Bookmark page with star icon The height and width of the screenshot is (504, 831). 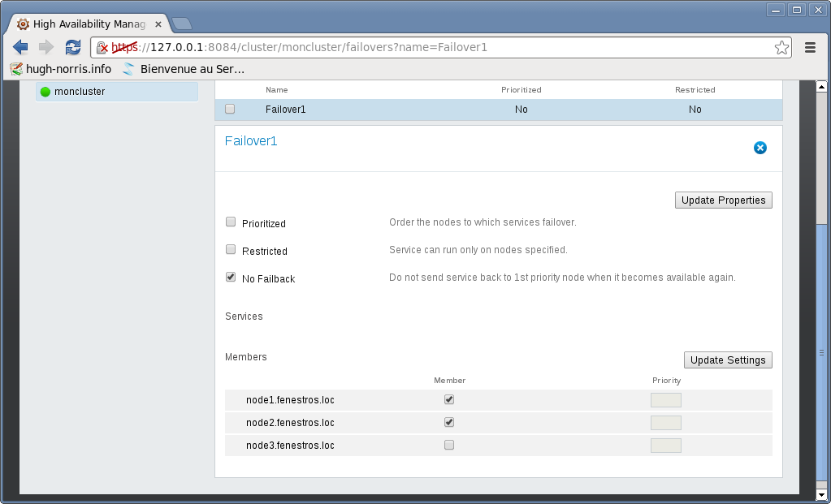781,47
